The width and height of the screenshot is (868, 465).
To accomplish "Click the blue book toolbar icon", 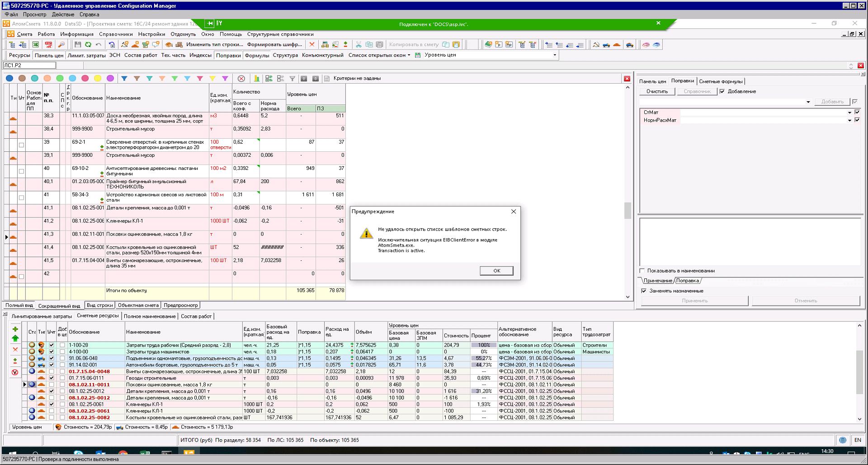I will (x=656, y=44).
